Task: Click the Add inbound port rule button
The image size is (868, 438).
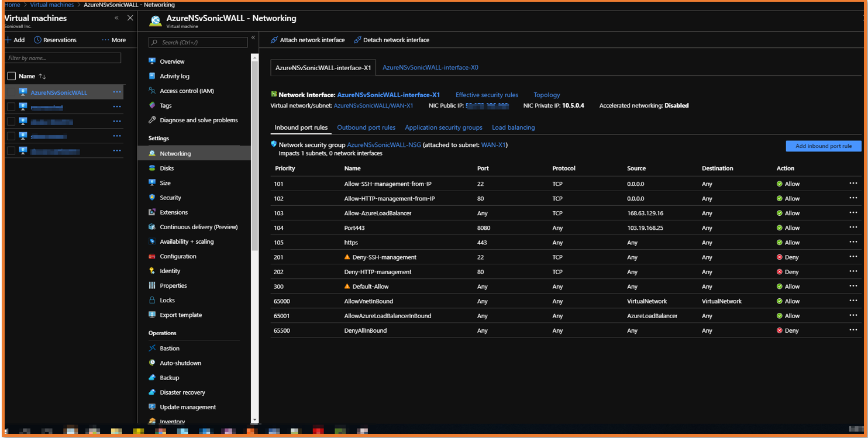Action: click(824, 146)
